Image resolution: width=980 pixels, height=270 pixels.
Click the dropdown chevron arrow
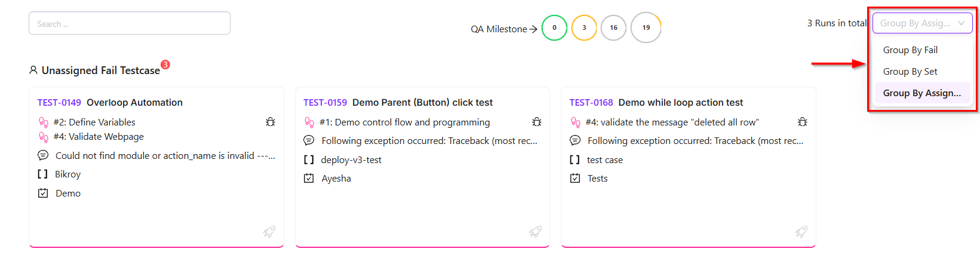click(x=961, y=23)
